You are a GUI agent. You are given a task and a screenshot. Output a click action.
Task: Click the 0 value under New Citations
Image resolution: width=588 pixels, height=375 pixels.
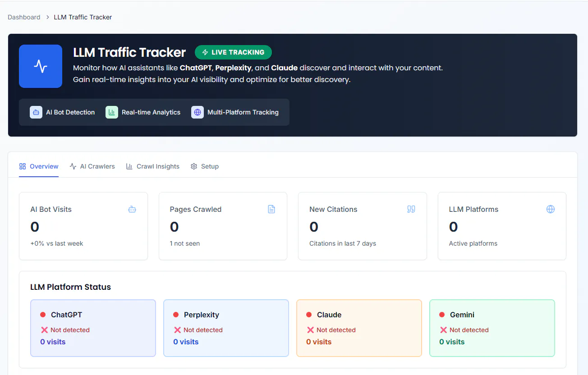point(314,227)
